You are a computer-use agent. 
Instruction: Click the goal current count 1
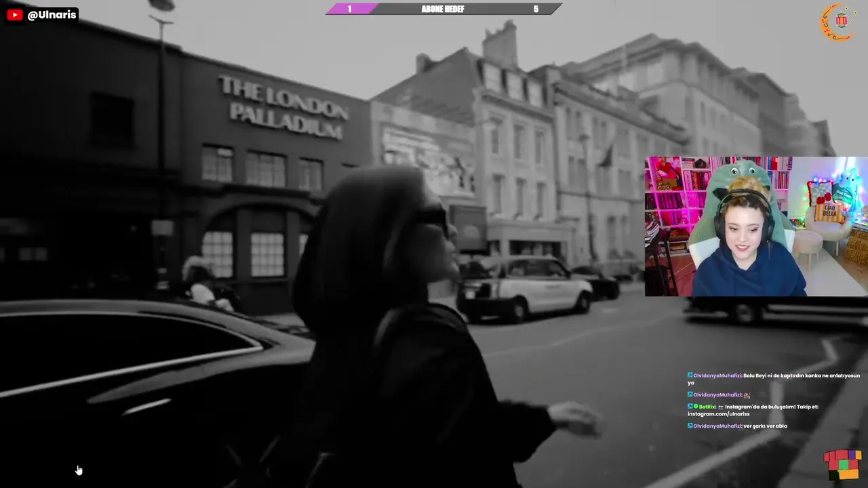pyautogui.click(x=350, y=9)
